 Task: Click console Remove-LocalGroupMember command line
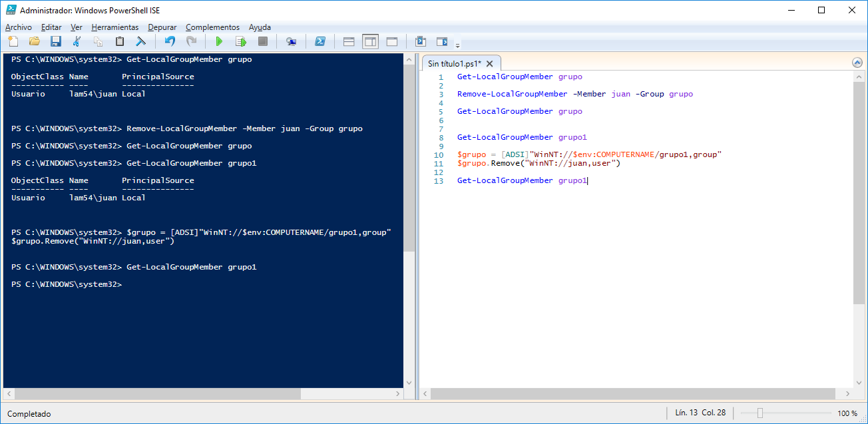(x=187, y=128)
